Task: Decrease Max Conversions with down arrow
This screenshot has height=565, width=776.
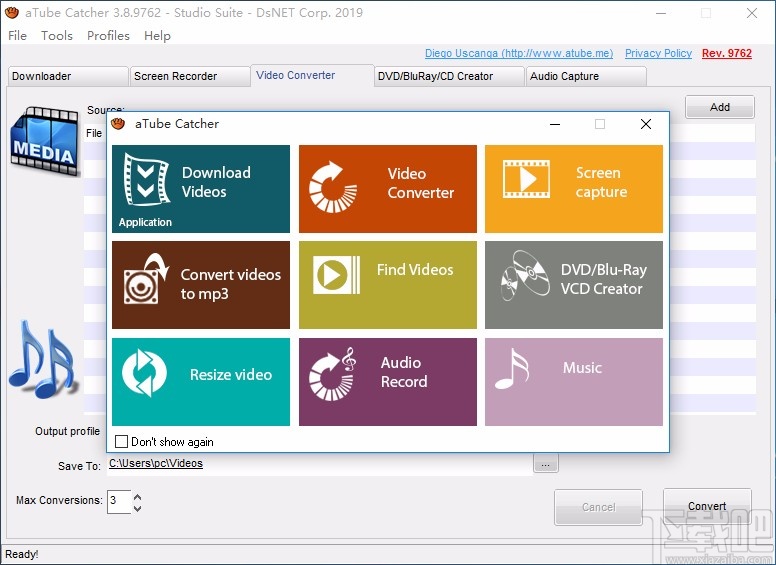Action: [137, 508]
